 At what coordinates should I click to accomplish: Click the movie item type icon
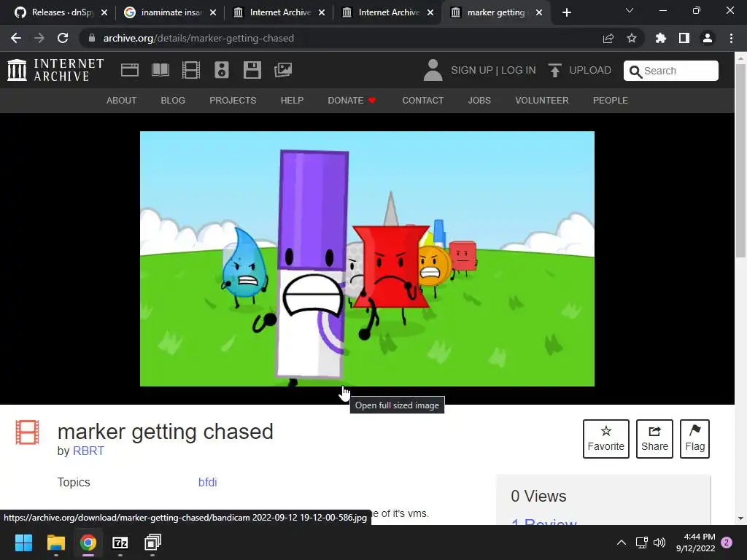(x=27, y=432)
